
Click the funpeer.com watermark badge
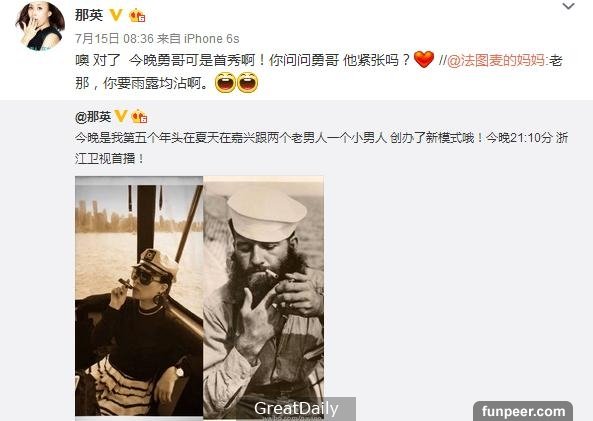[x=523, y=411]
